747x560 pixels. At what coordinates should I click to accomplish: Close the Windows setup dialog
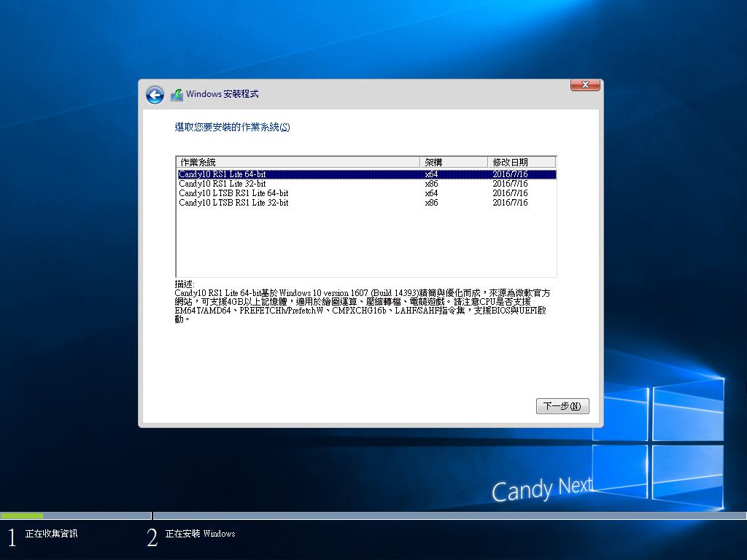[x=585, y=85]
